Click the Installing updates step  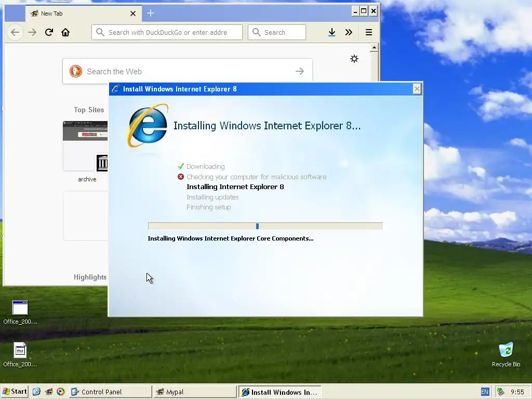pos(212,197)
